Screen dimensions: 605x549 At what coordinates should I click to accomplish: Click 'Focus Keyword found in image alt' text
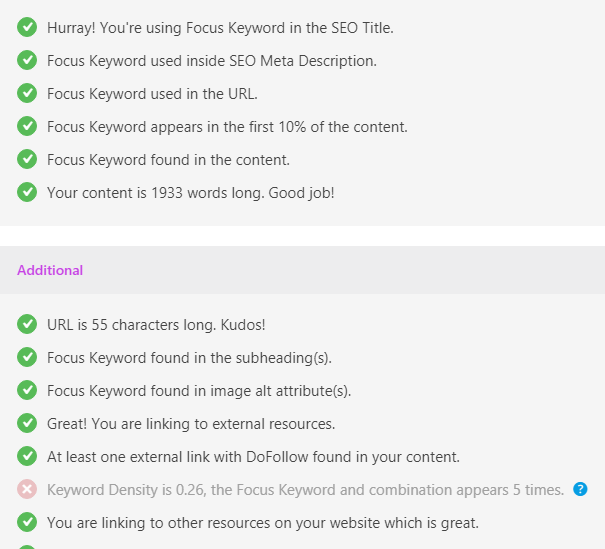point(199,391)
